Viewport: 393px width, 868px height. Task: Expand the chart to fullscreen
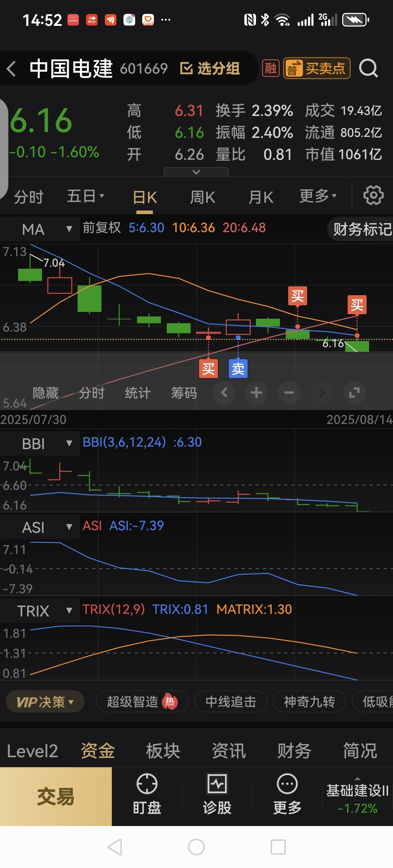[354, 393]
